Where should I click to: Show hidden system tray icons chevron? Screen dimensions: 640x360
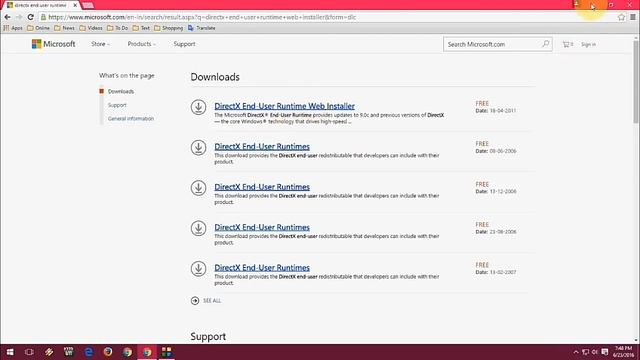576,352
